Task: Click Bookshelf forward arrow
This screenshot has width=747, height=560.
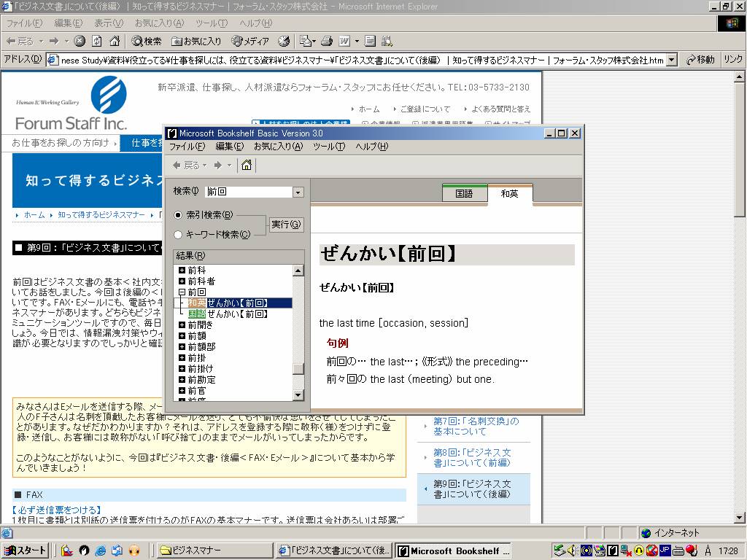Action: click(x=217, y=166)
